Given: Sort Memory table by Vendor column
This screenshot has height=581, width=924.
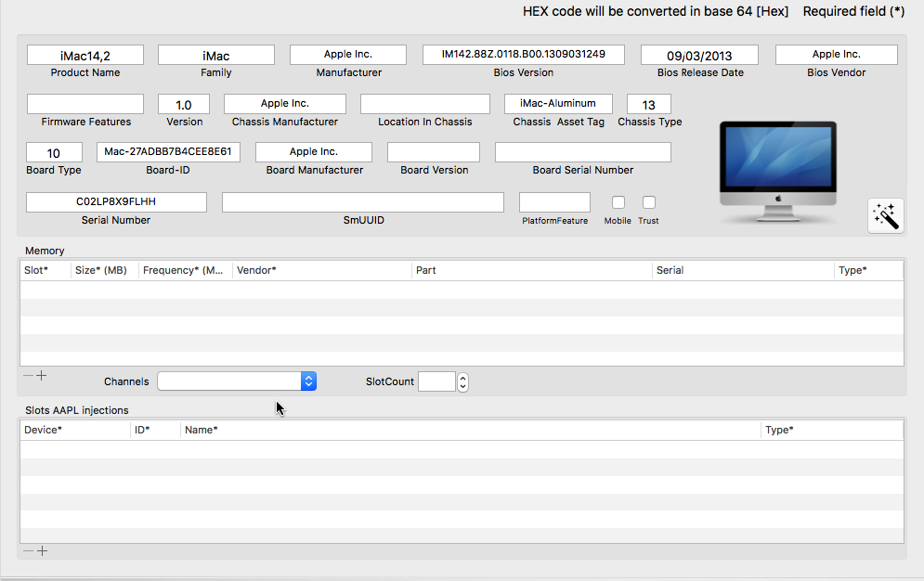Looking at the screenshot, I should pos(320,270).
